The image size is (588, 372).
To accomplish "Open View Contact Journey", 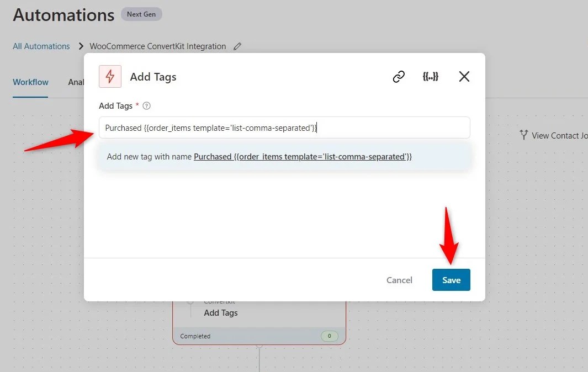I will [x=558, y=135].
